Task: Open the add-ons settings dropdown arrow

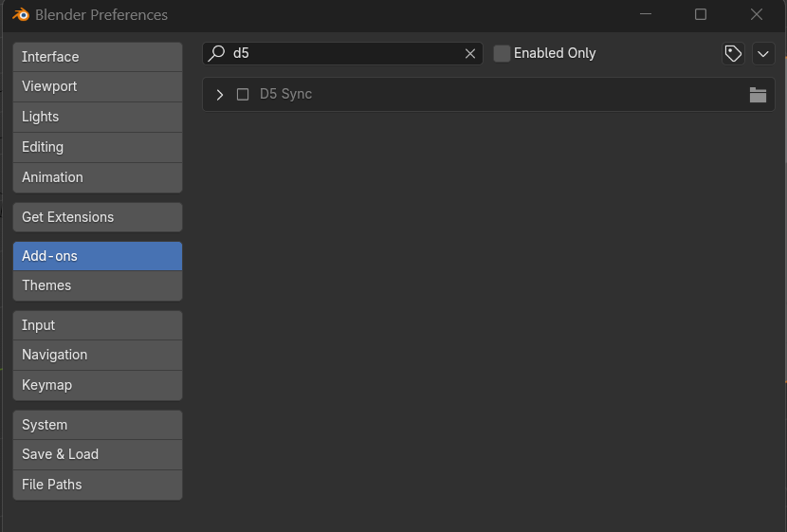Action: pos(763,54)
